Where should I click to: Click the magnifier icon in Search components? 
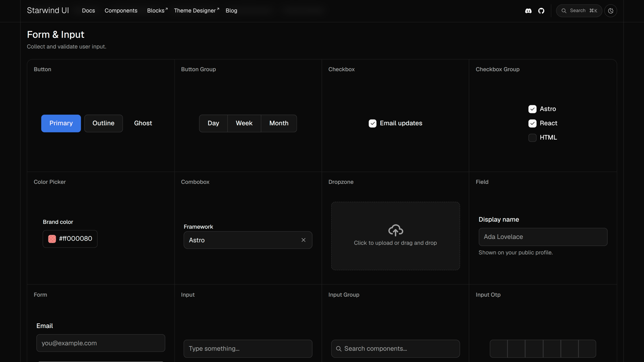click(339, 349)
